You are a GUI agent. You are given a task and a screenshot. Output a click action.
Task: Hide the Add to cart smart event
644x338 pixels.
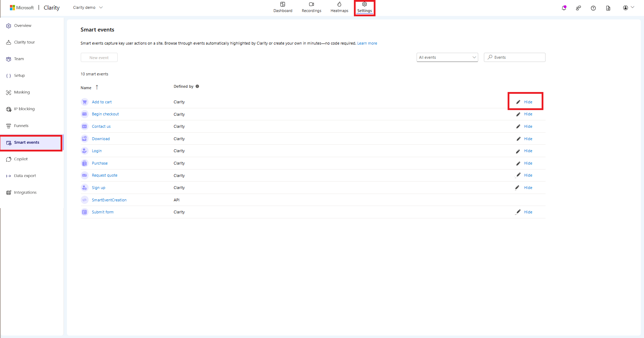[528, 102]
